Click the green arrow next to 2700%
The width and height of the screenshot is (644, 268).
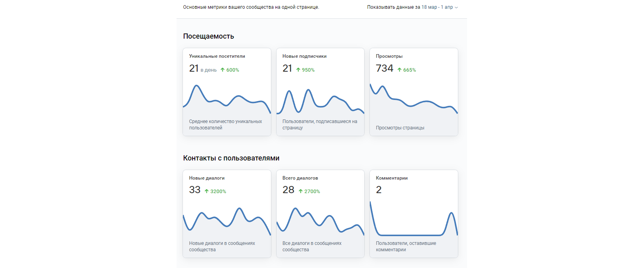click(x=300, y=191)
